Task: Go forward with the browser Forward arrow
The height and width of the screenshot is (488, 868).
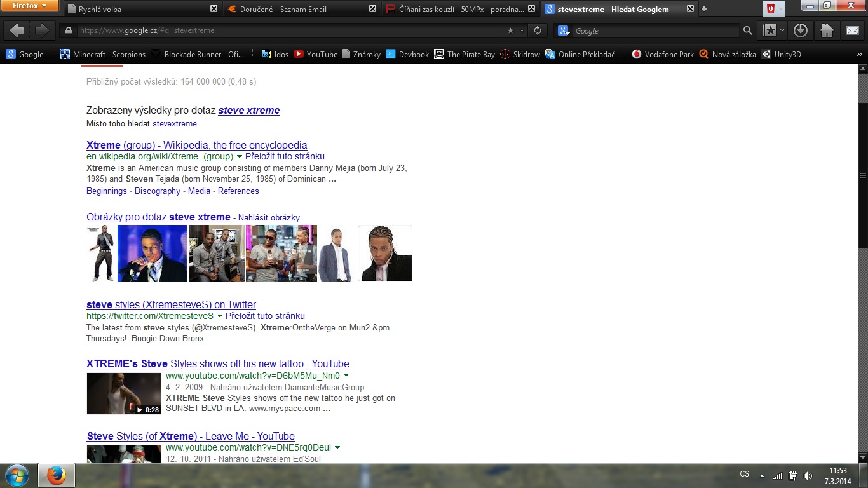Action: [x=42, y=30]
